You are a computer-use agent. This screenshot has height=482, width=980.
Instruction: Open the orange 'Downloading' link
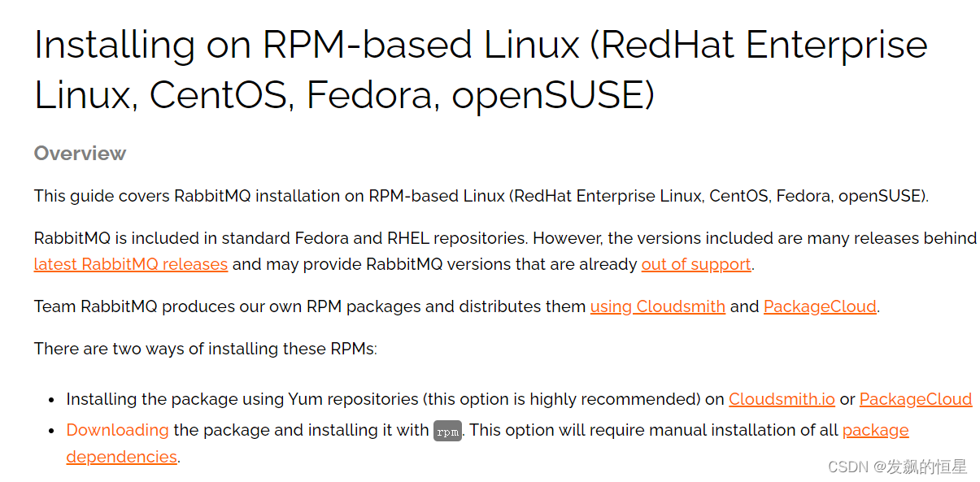pyautogui.click(x=118, y=430)
